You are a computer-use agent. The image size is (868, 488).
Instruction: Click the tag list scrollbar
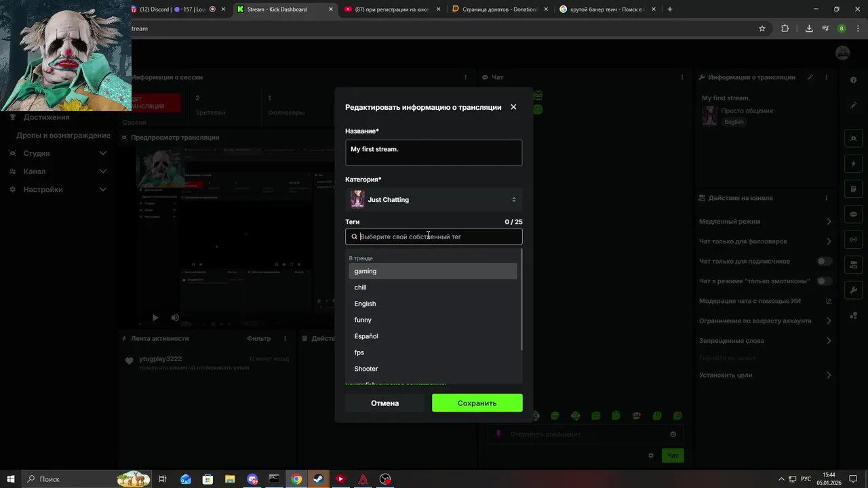point(521,300)
